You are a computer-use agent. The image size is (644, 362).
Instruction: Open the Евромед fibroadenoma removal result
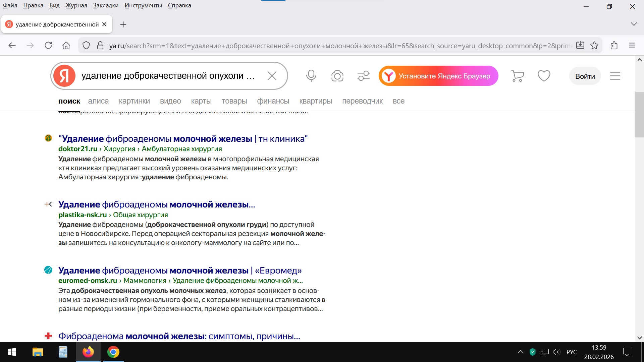[x=180, y=270]
